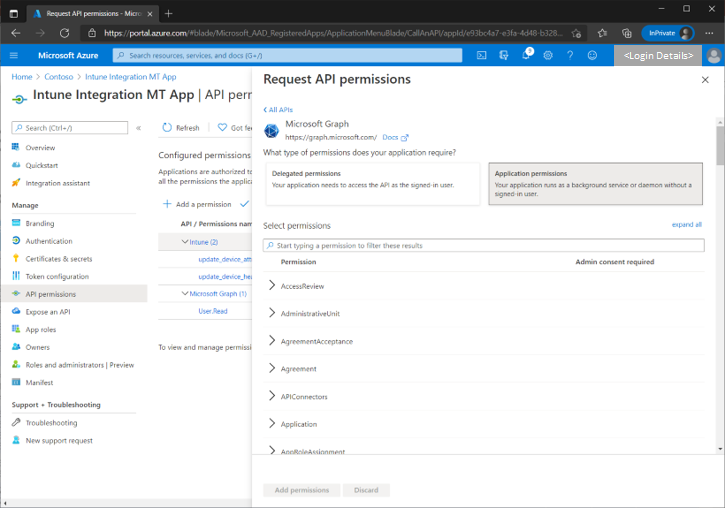Open the feedback smiley icon

pyautogui.click(x=592, y=55)
